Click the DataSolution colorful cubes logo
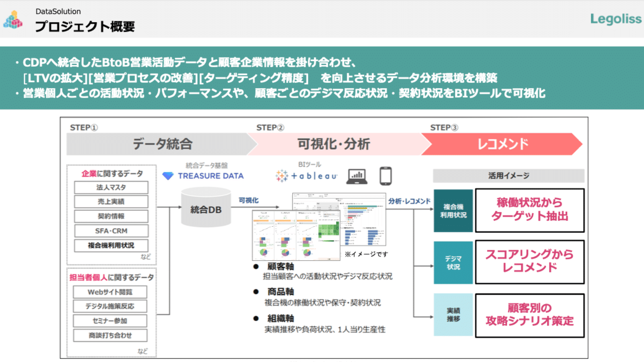Image resolution: width=644 pixels, height=362 pixels. click(13, 20)
